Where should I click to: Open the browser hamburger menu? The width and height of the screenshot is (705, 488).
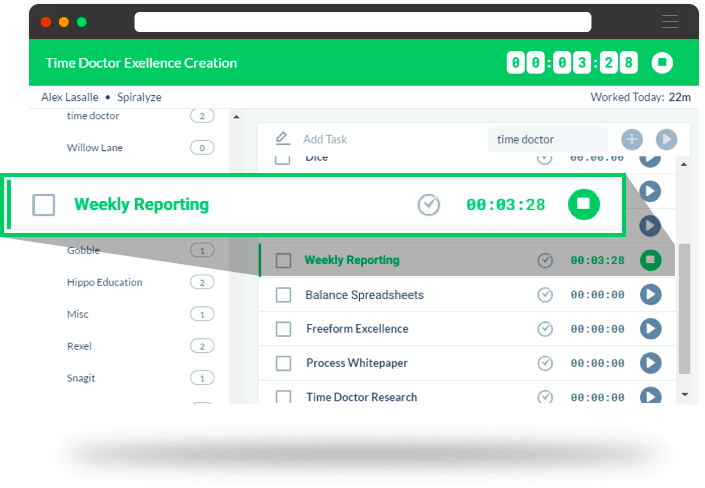point(669,22)
